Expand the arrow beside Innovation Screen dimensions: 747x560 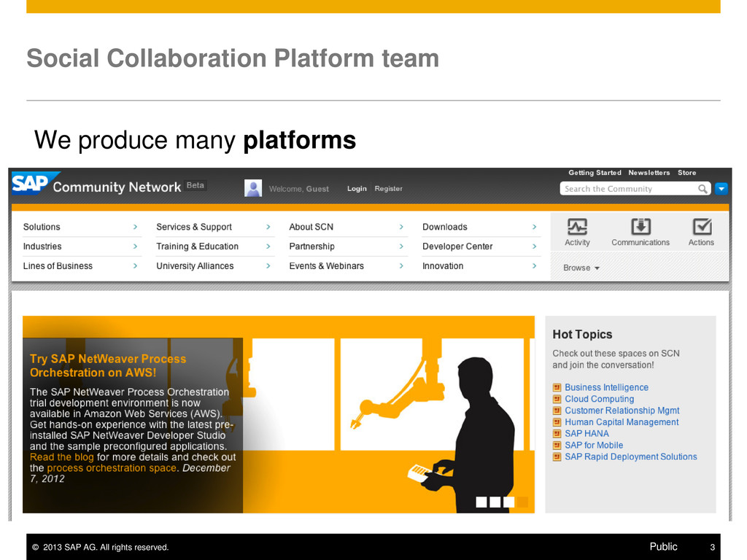coord(535,265)
